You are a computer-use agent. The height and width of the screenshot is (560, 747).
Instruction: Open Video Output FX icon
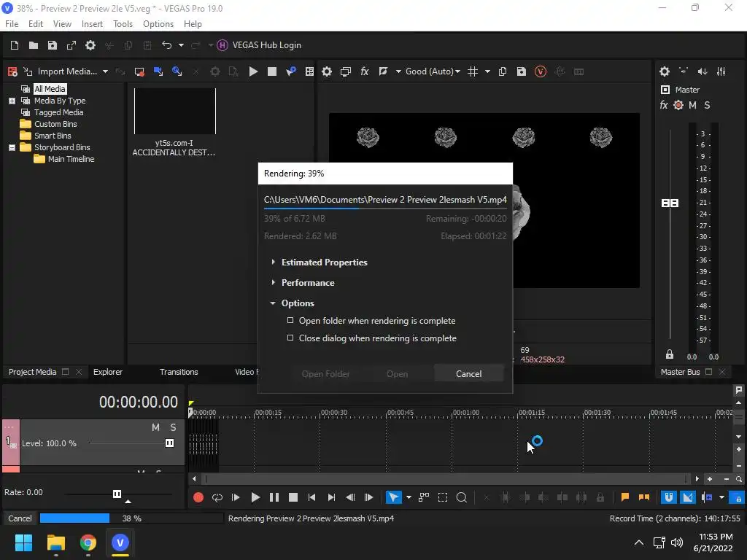(365, 71)
